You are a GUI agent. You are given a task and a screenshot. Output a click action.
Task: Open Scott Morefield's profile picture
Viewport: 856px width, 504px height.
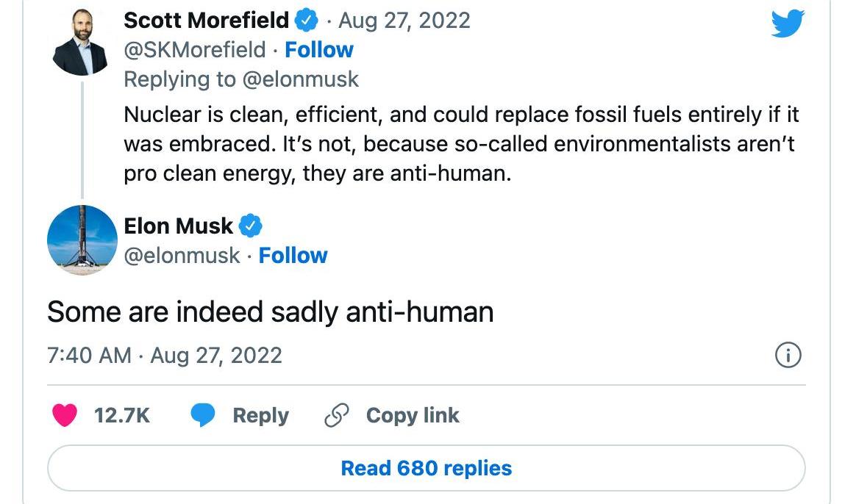(x=81, y=41)
